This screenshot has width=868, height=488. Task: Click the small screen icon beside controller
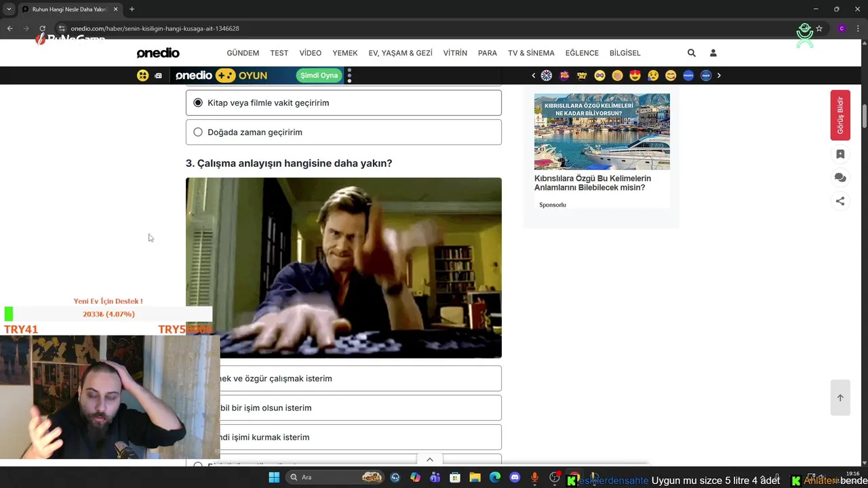(x=158, y=76)
